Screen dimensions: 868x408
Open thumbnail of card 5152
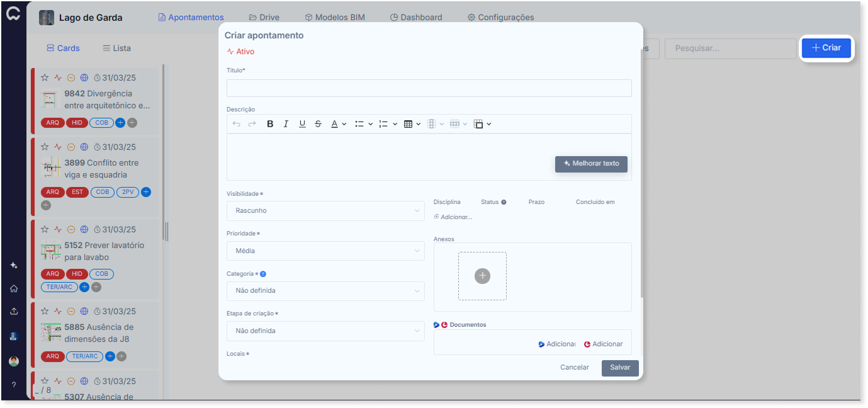tap(50, 251)
